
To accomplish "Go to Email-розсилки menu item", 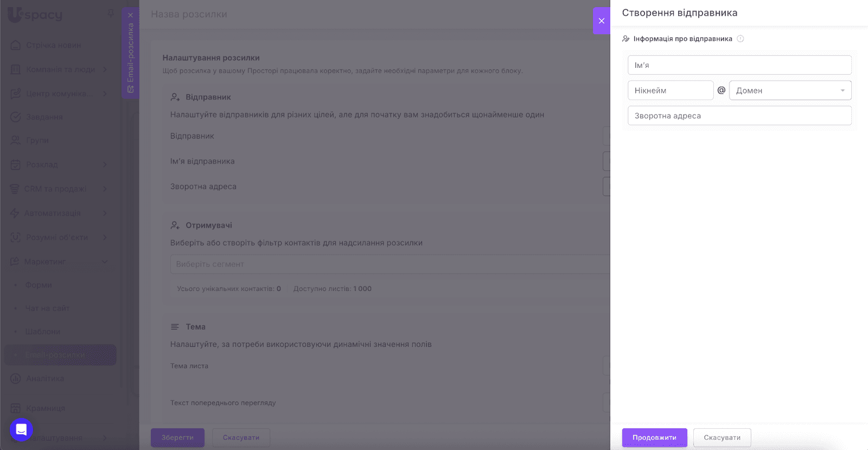I will (55, 355).
